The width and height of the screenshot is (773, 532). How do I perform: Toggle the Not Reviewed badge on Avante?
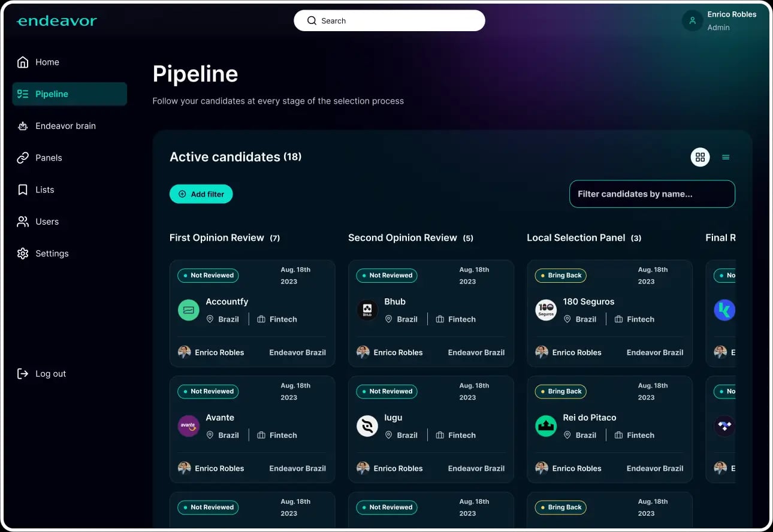(x=207, y=391)
